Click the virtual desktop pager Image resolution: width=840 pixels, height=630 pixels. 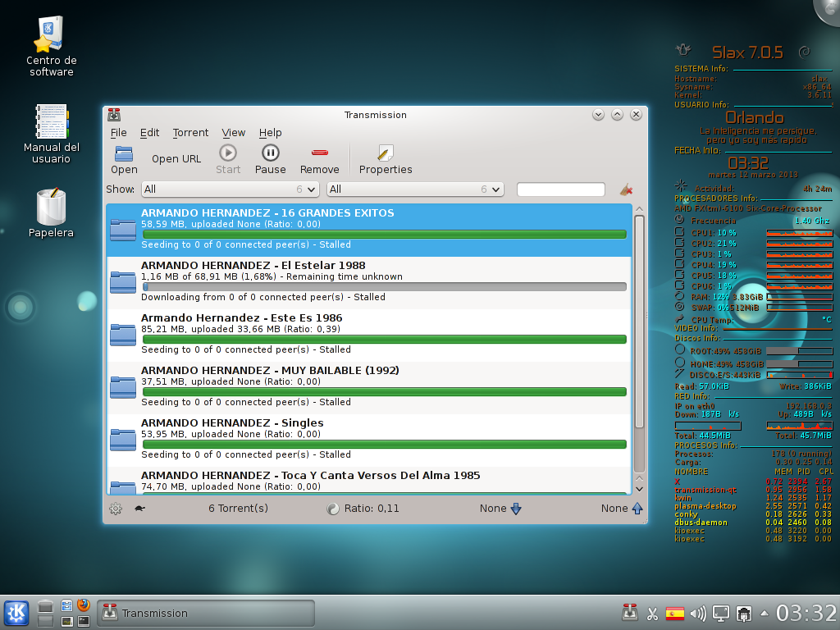point(46,614)
